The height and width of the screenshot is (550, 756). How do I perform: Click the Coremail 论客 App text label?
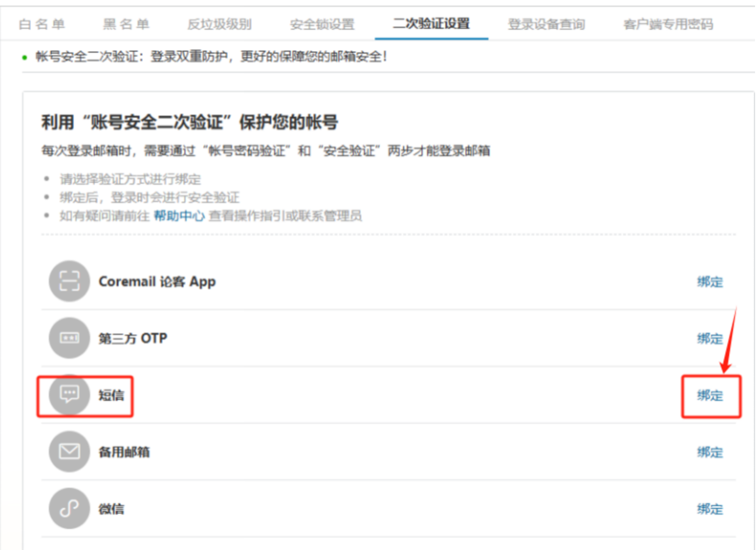[157, 282]
